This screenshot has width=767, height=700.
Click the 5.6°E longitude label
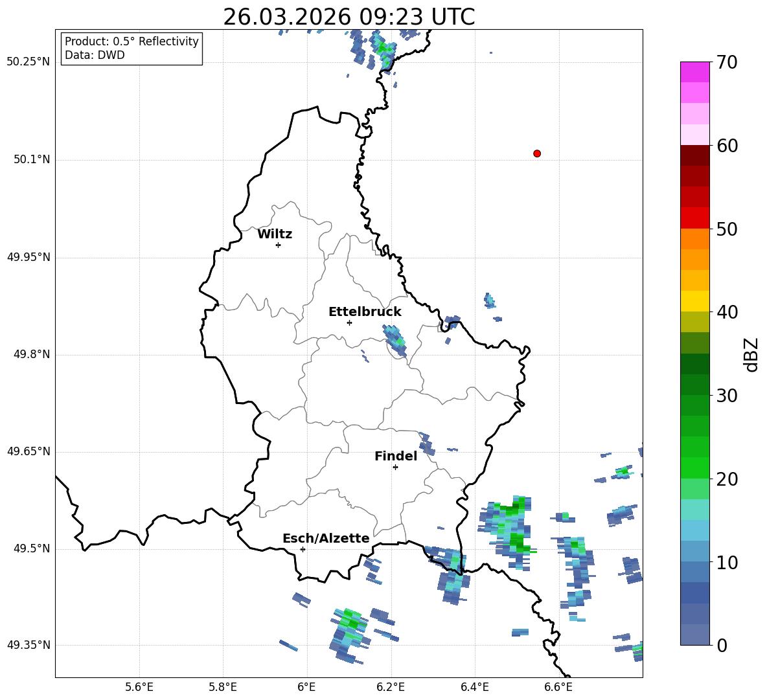click(139, 688)
